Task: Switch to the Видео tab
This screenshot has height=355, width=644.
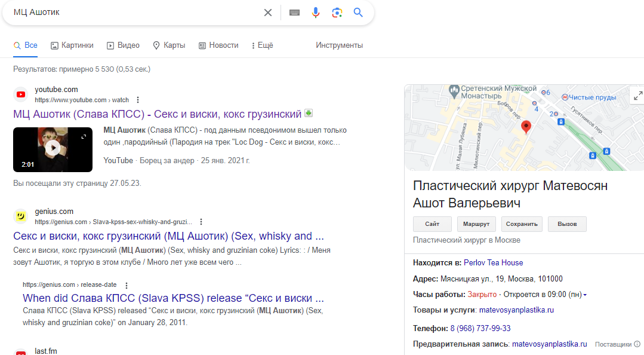Action: pos(123,45)
